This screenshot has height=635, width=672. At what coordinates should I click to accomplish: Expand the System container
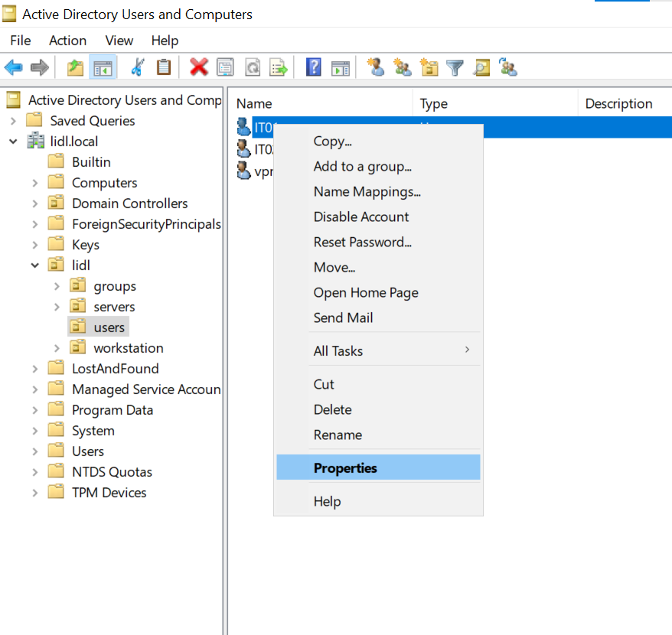pos(35,431)
